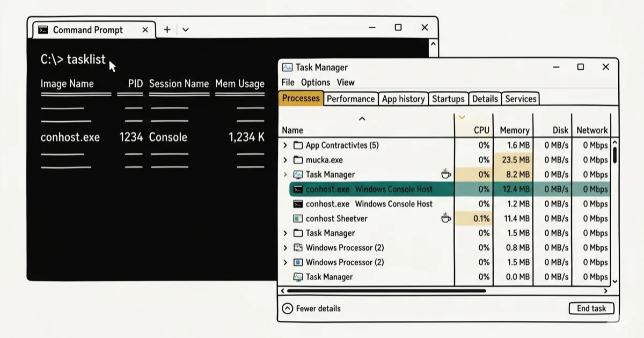Open a new Command Prompt tab
The width and height of the screenshot is (644, 338).
tap(167, 30)
